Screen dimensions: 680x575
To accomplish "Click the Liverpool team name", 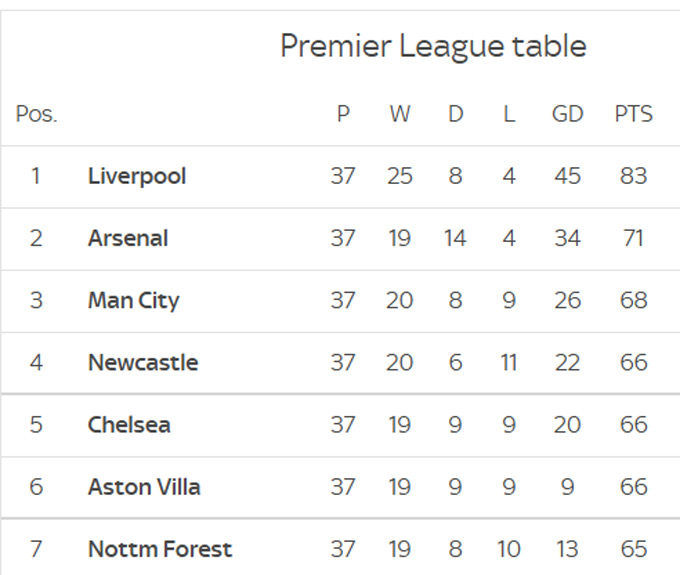I will tap(137, 176).
